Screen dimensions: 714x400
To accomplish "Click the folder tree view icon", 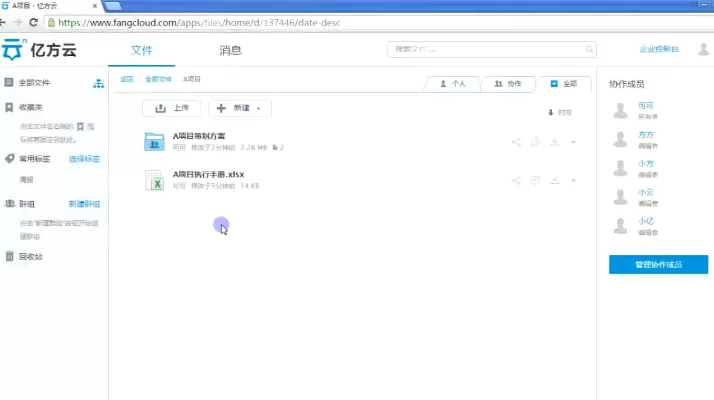I will click(98, 83).
